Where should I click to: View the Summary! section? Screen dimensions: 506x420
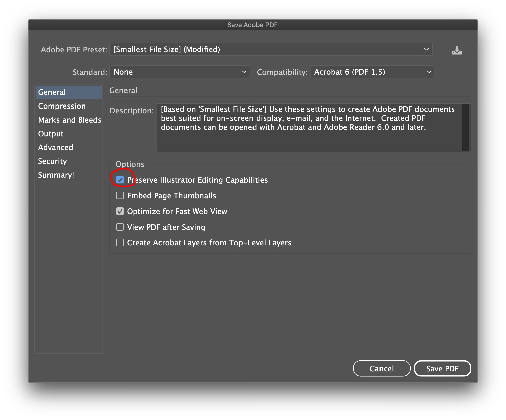tap(69, 175)
